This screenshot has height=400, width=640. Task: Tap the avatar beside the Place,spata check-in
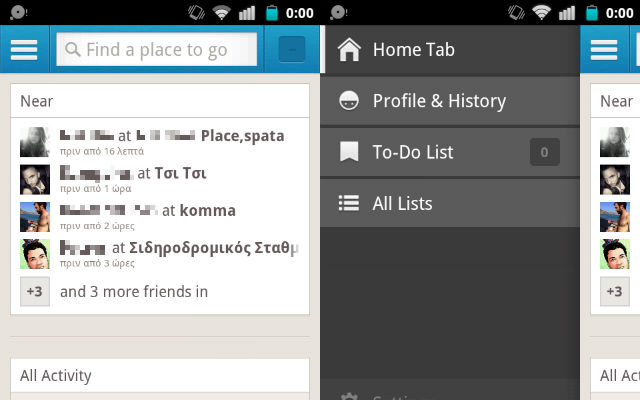35,141
